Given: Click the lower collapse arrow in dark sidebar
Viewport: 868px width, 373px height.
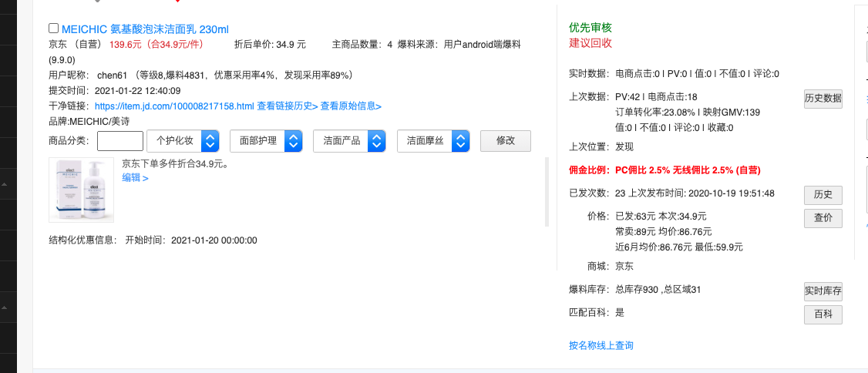Looking at the screenshot, I should (5, 307).
